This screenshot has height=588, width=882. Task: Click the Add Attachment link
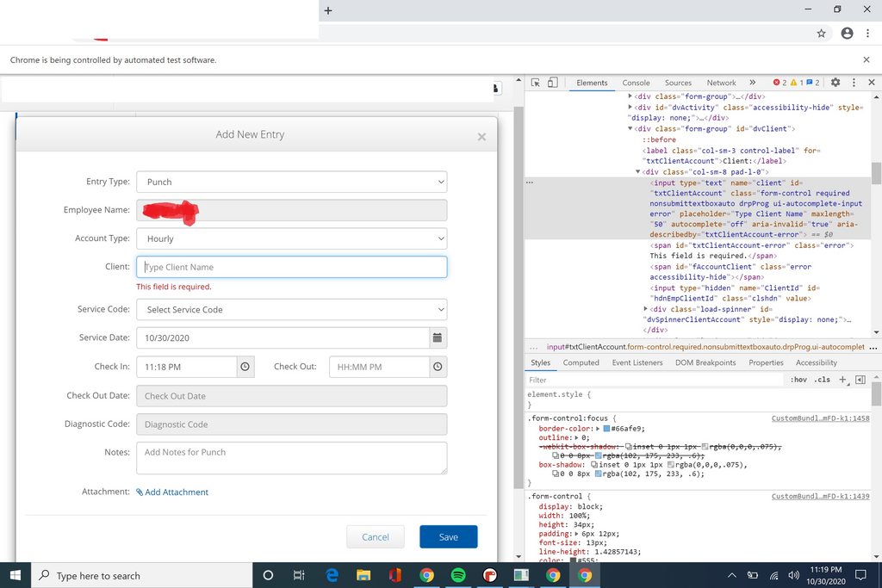tap(178, 492)
